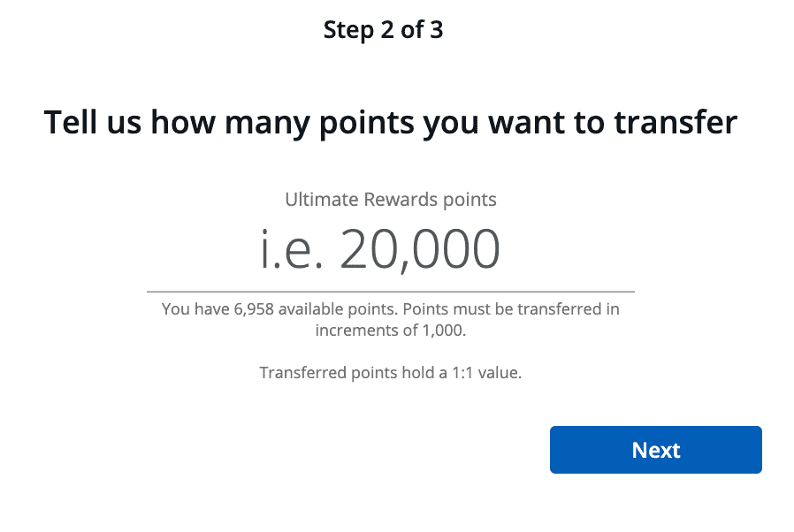Click the 'increments of 1,000' text line
The height and width of the screenshot is (532, 794).
click(391, 330)
